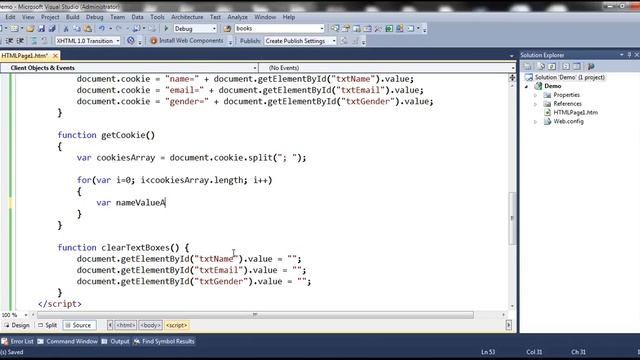Click the Increase Indent icon
Viewport: 640px width, 360px height.
(20, 41)
